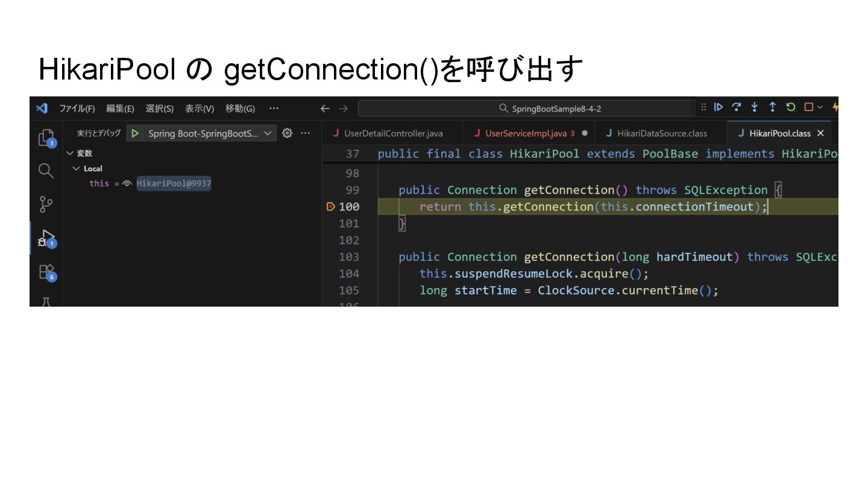Restart the debug session
This screenshot has width=868, height=488.
pos(791,107)
